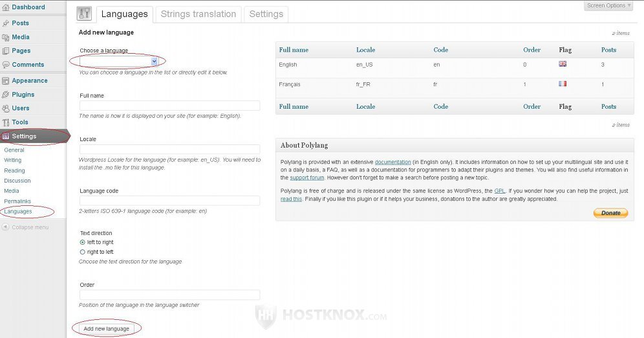Open the Polylang documentation link
The height and width of the screenshot is (338, 644).
pos(392,162)
